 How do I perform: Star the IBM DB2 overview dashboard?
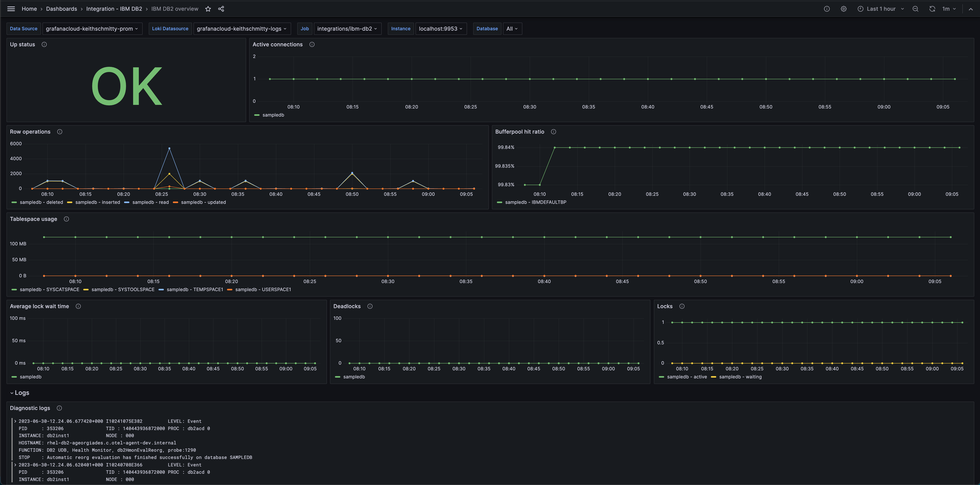[x=208, y=9]
